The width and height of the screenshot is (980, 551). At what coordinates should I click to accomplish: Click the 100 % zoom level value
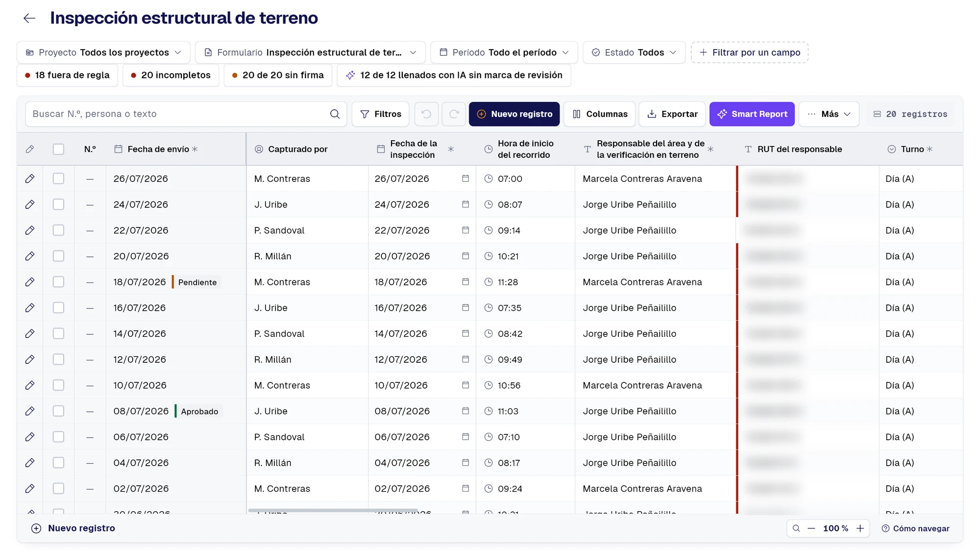pyautogui.click(x=835, y=528)
